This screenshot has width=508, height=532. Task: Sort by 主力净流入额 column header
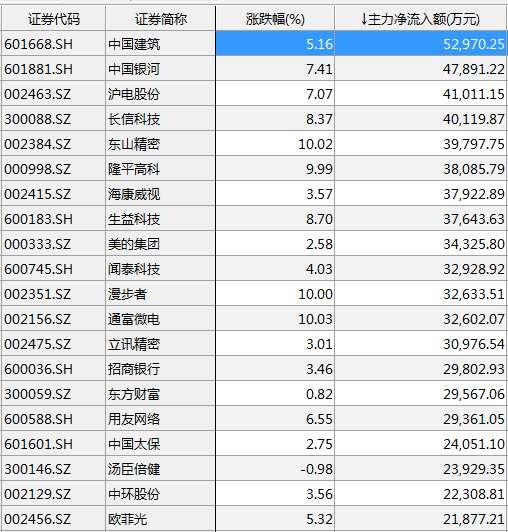pyautogui.click(x=421, y=19)
